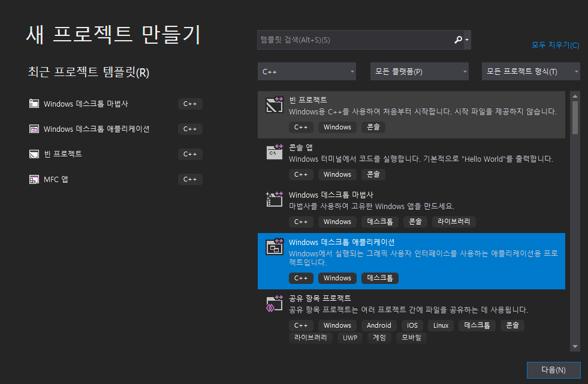Image resolution: width=588 pixels, height=384 pixels.
Task: Click recent Windows 데스크톱 애플리케이션 icon
Action: (34, 129)
